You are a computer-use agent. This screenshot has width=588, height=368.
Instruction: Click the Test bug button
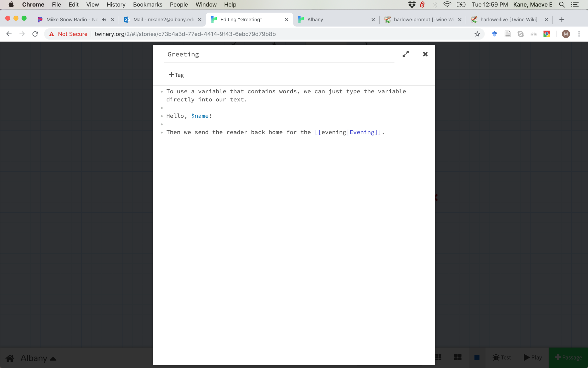[501, 357]
